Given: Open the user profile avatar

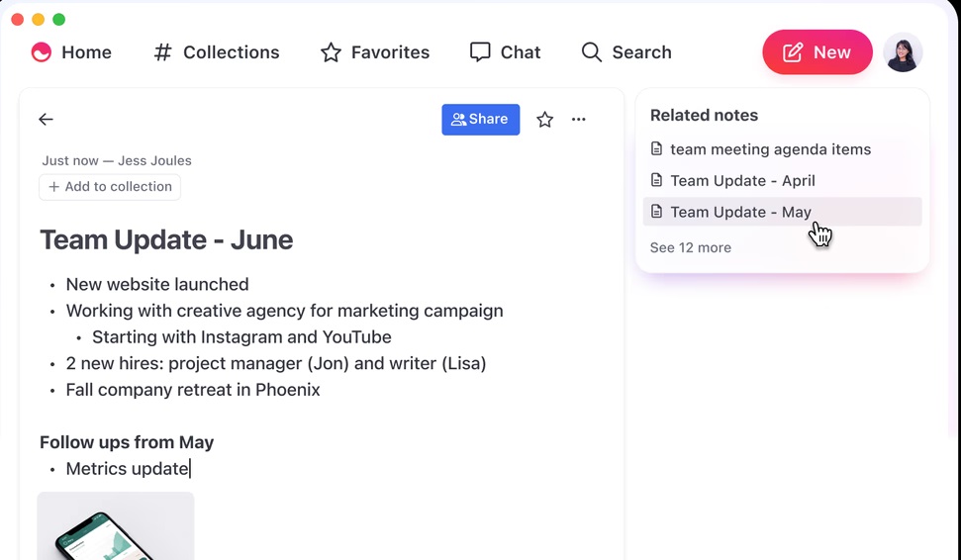Looking at the screenshot, I should pyautogui.click(x=903, y=52).
